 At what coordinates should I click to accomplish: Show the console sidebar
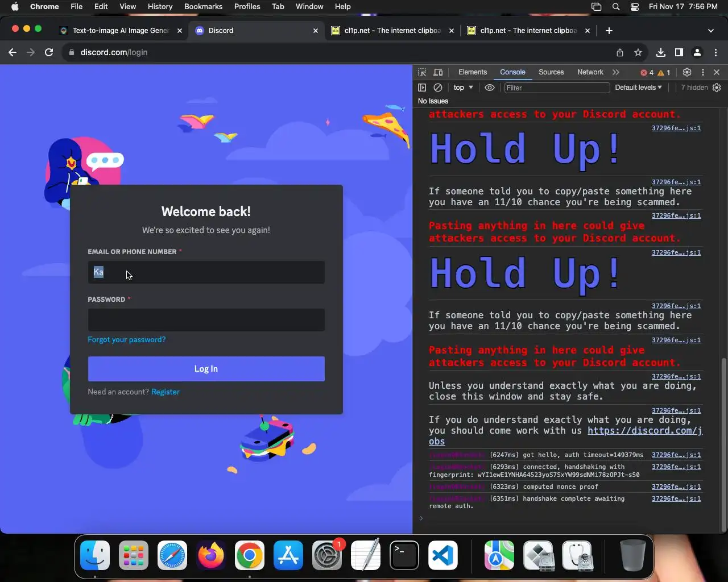pyautogui.click(x=422, y=88)
